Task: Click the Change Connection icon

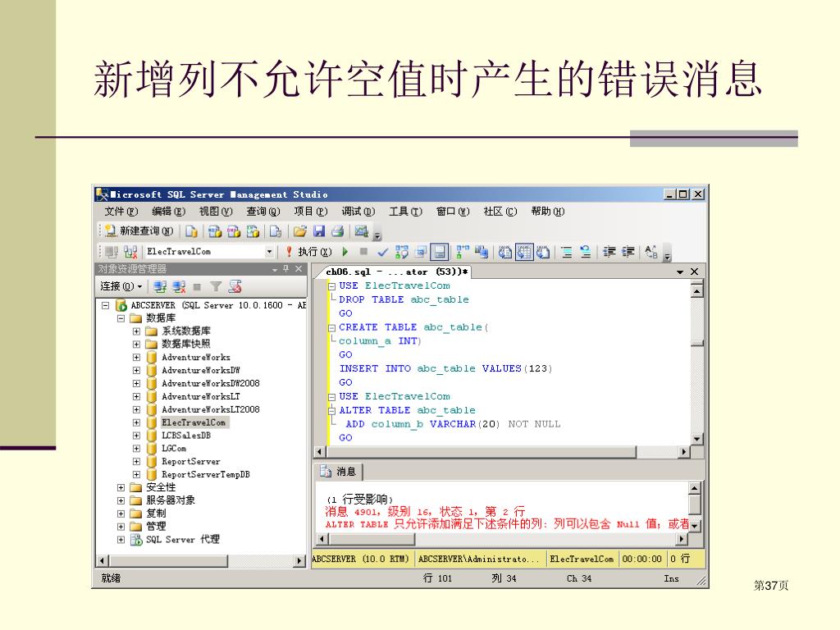Action: [130, 251]
